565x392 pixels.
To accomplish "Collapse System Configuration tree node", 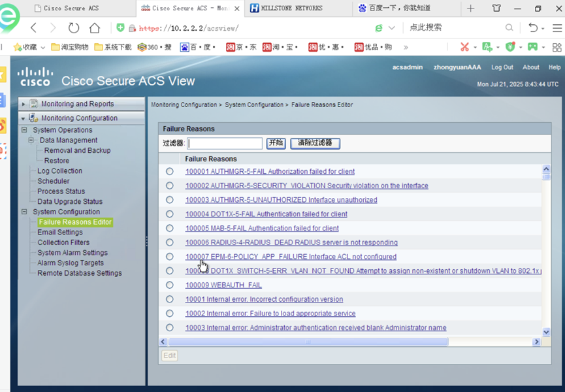I will pos(24,212).
